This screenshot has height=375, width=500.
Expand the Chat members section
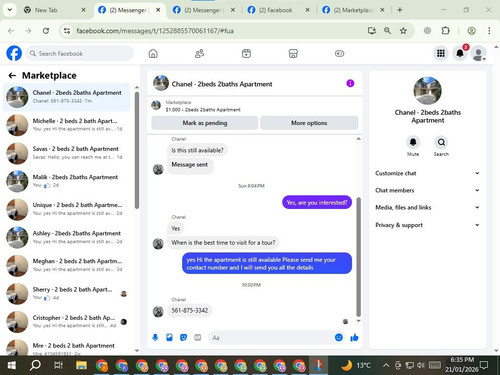427,190
